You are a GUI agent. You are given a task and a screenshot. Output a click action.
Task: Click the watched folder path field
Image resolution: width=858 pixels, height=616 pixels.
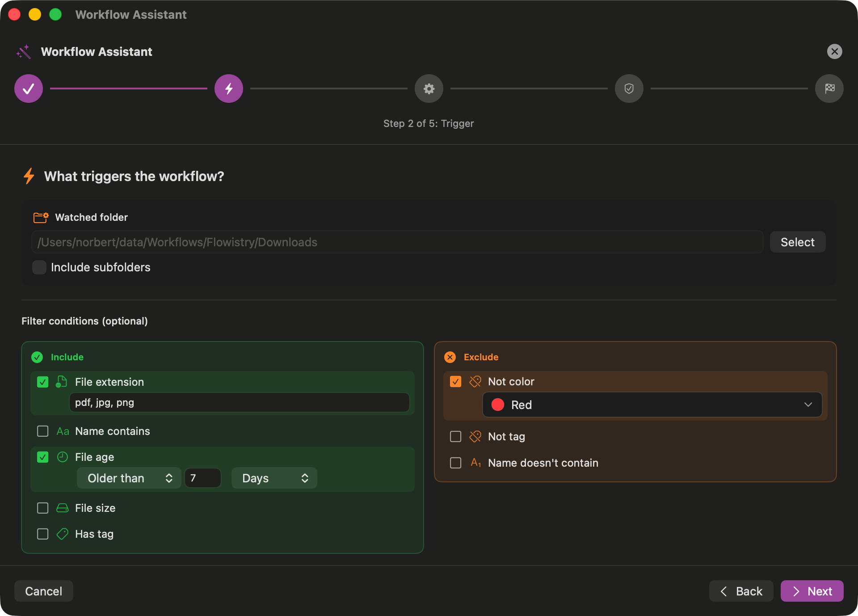coord(397,242)
